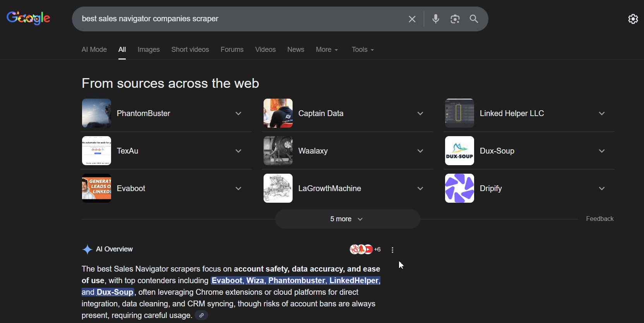
Task: Click the Evaboot thumbnail image
Action: point(96,188)
